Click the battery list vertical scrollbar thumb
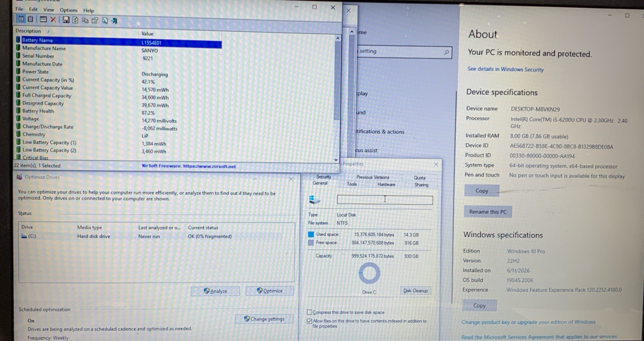644x341 pixels. (x=337, y=80)
